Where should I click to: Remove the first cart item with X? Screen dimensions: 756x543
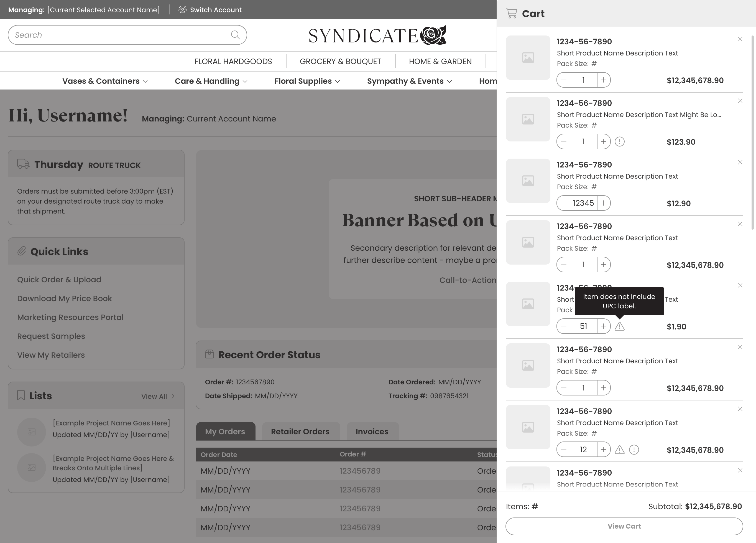tap(740, 39)
